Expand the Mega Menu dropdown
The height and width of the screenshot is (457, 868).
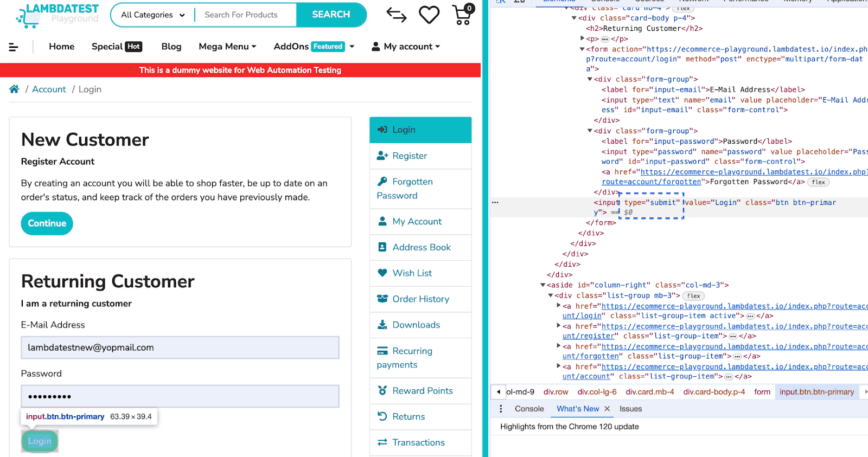click(x=227, y=47)
